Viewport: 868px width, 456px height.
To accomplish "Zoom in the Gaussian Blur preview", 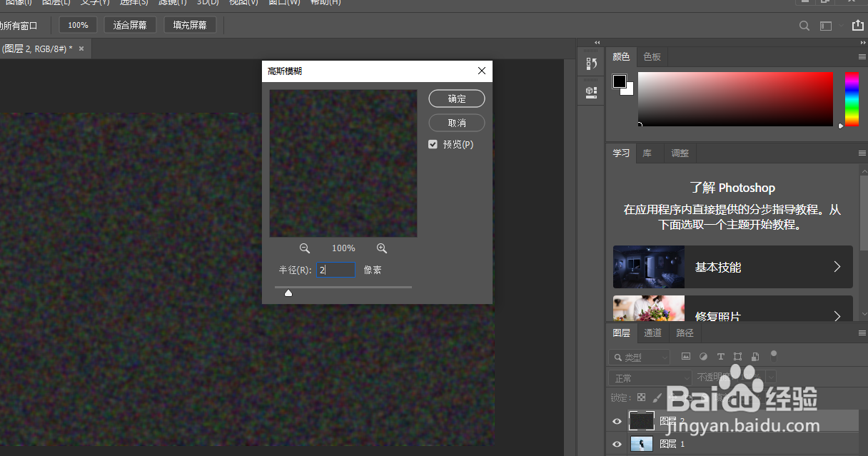I will click(382, 248).
